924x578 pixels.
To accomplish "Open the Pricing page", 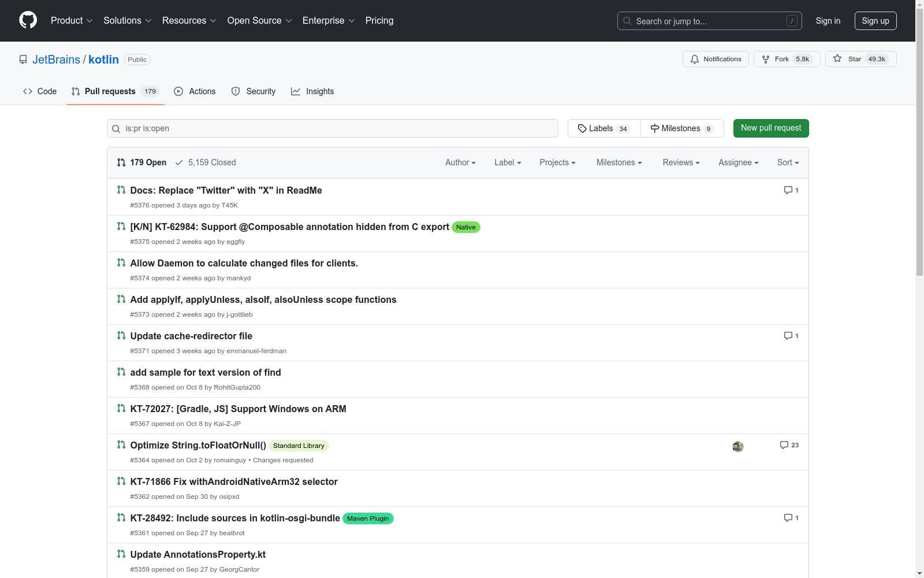I will (x=379, y=21).
